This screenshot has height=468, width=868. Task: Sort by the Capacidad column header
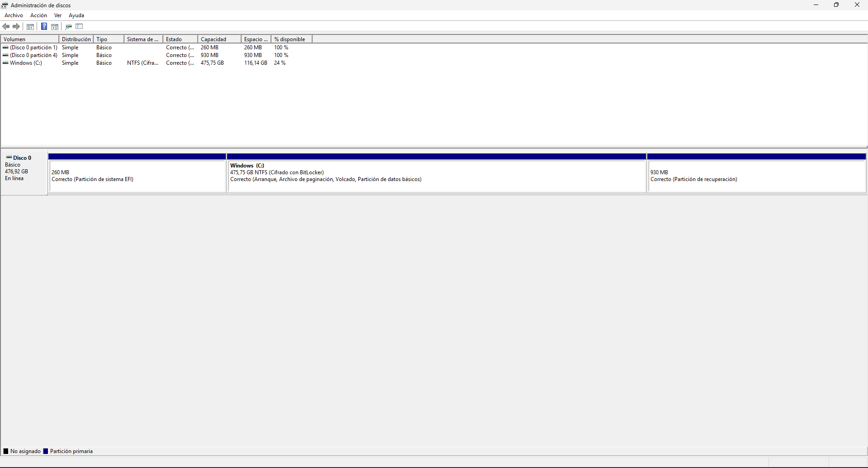219,39
